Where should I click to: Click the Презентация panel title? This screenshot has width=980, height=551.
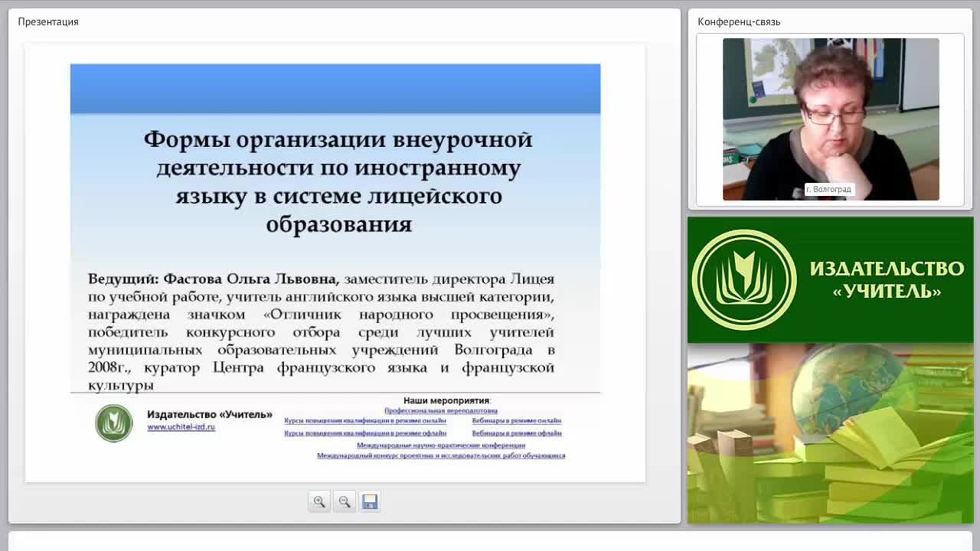(48, 21)
